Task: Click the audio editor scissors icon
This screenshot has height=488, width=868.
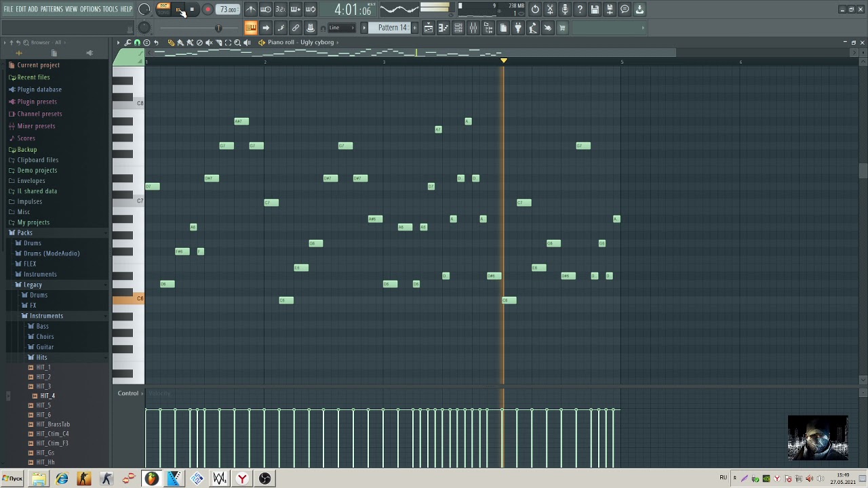Action: (550, 9)
